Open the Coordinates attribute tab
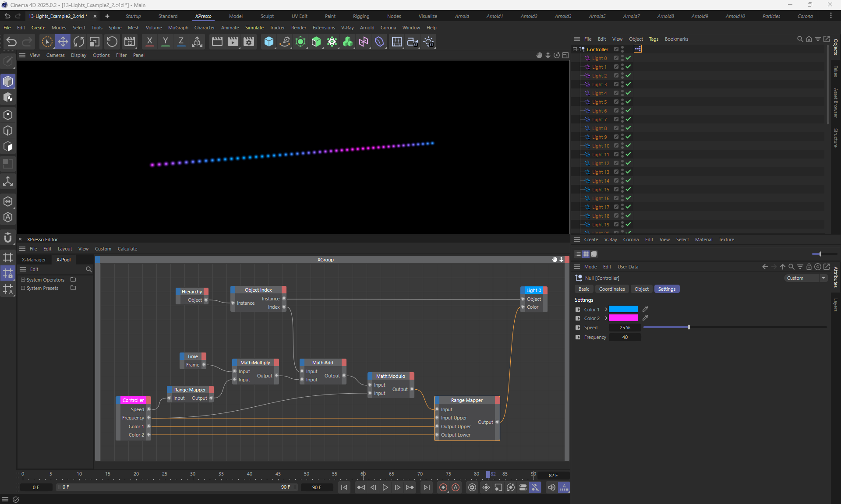Viewport: 841px width, 504px height. (x=611, y=289)
